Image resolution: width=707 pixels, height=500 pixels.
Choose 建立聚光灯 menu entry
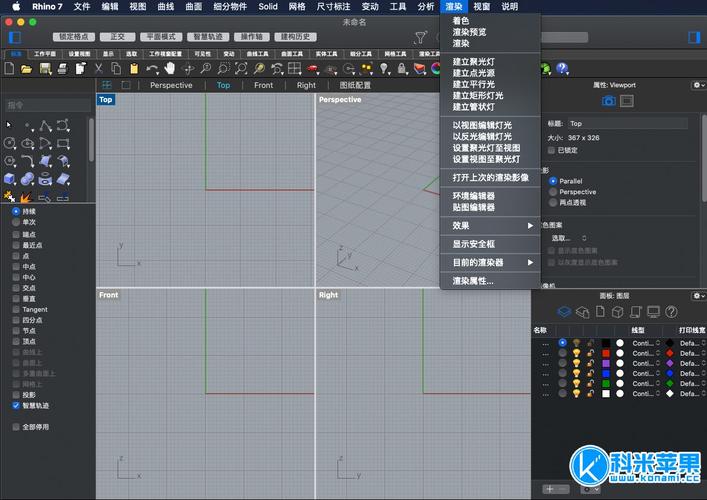coord(473,62)
